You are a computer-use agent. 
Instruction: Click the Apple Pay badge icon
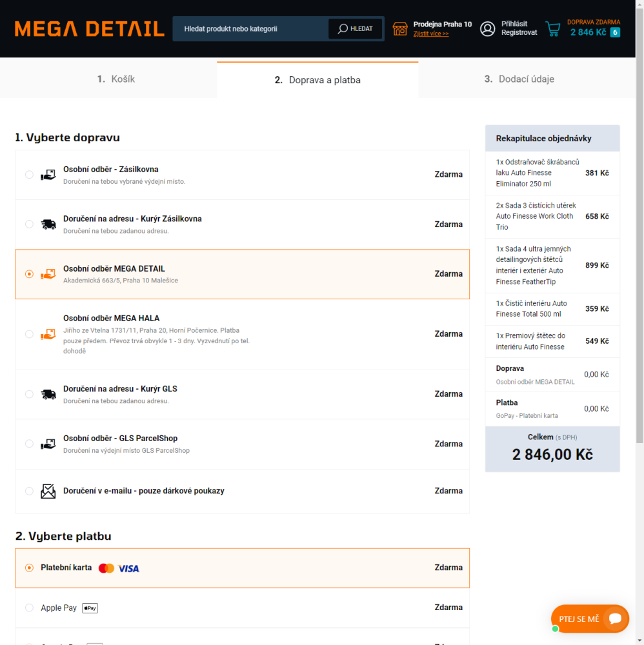(90, 608)
